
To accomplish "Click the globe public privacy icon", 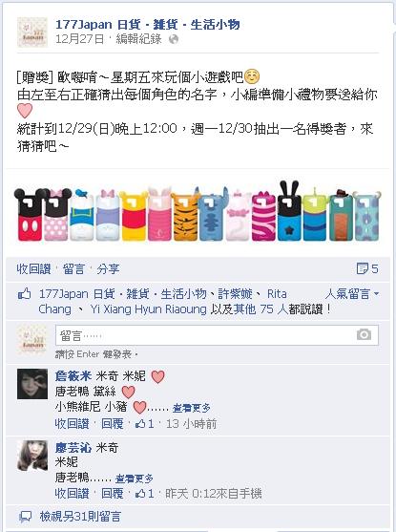I will 174,39.
